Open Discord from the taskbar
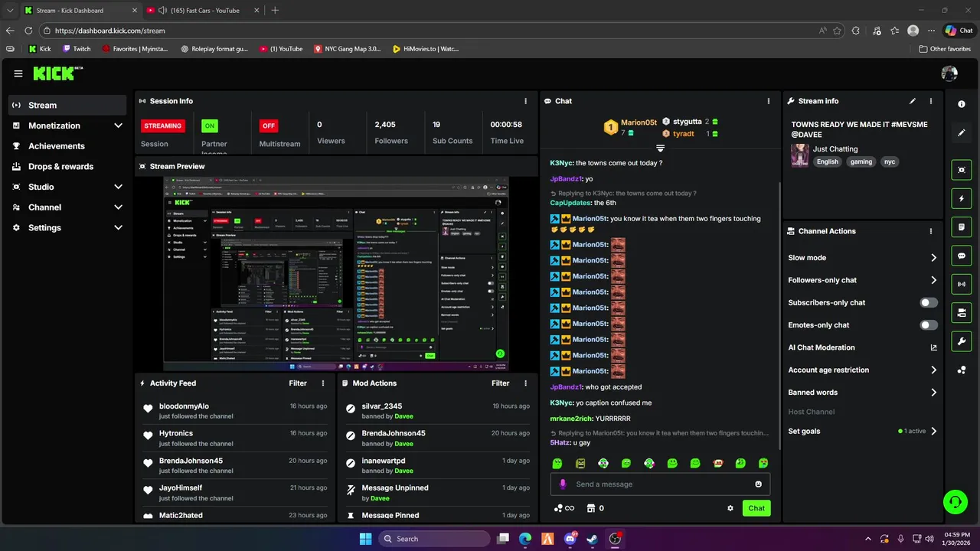 coord(570,539)
